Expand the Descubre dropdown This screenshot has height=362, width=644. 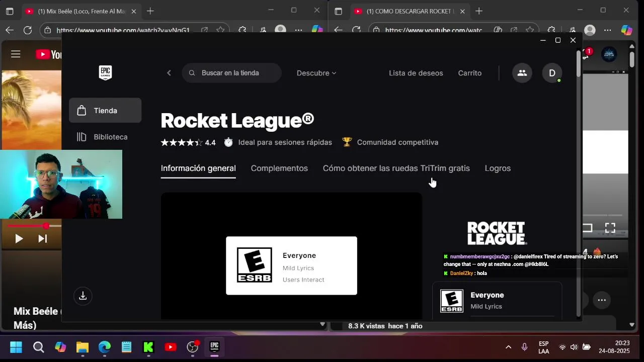point(316,73)
